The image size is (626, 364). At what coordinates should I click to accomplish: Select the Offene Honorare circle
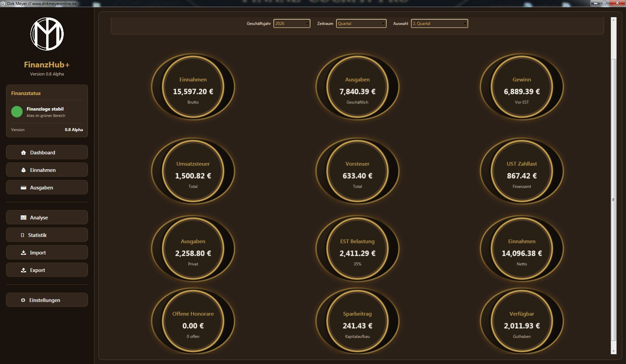[x=193, y=321]
